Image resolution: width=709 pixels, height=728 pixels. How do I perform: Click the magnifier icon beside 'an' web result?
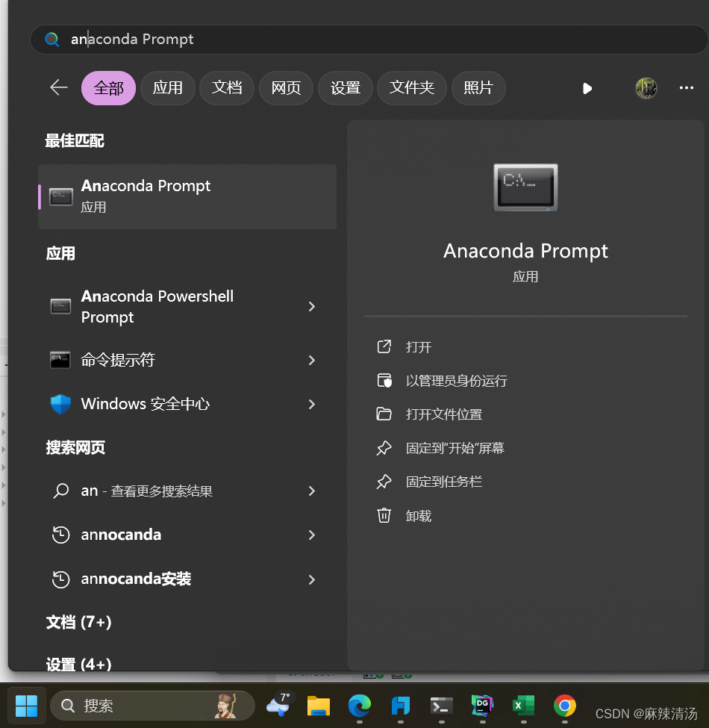coord(60,491)
